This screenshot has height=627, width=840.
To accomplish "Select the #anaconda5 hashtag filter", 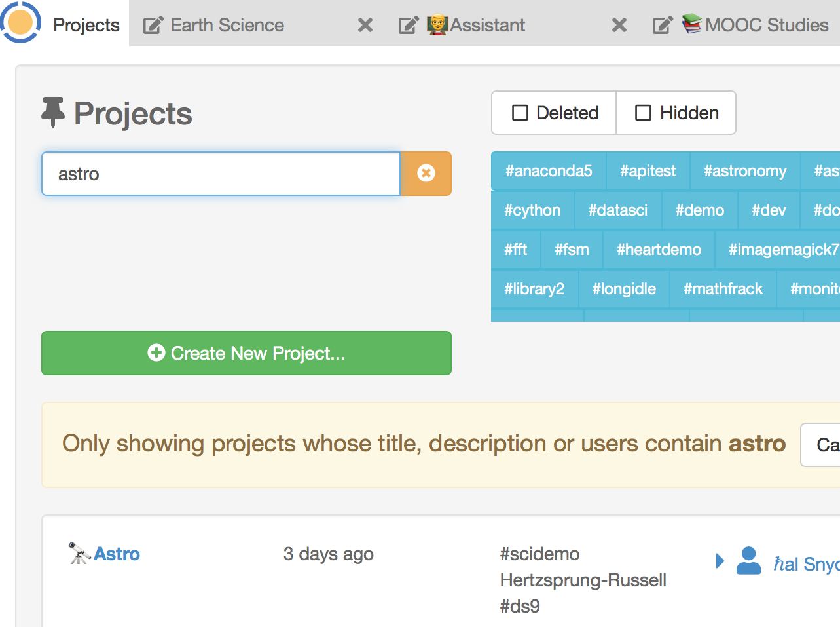I will 548,171.
